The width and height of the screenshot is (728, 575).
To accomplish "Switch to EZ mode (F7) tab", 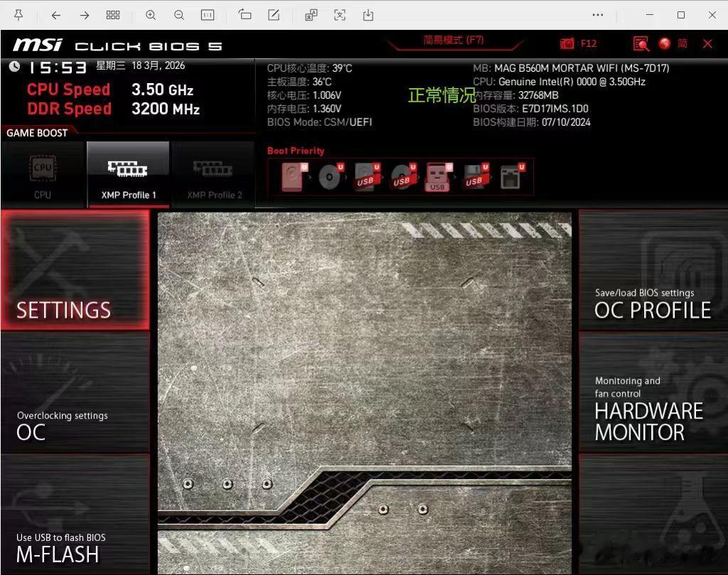I will [x=454, y=41].
